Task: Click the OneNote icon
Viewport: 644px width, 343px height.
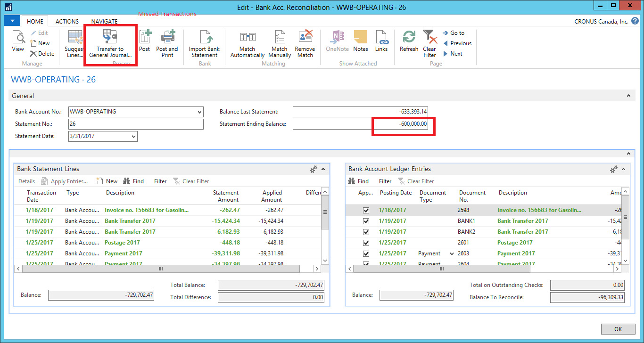Action: [338, 37]
